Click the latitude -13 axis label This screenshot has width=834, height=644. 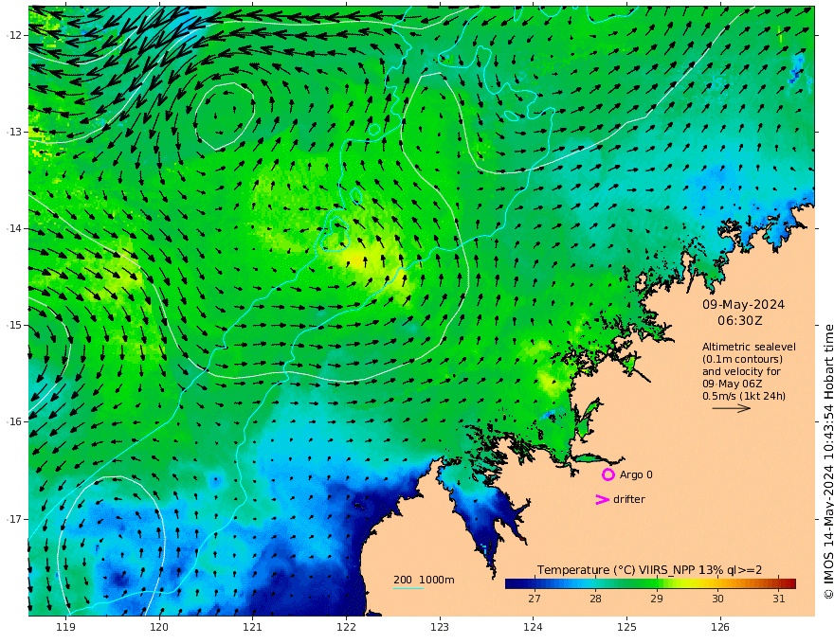[x=14, y=132]
